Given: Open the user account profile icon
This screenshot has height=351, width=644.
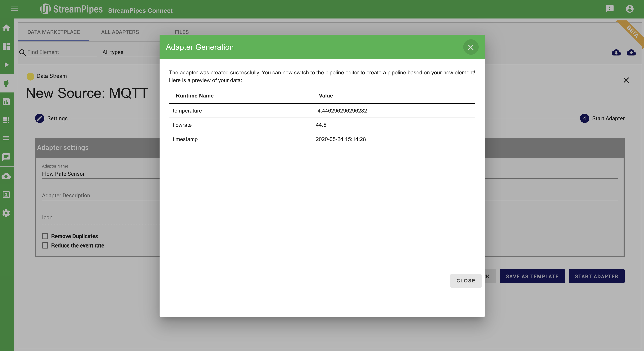Looking at the screenshot, I should (x=630, y=9).
